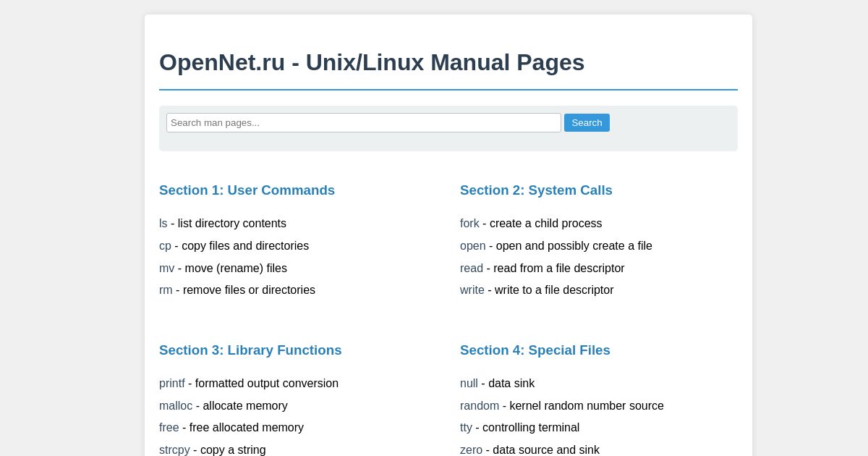Open the ls man page link
The width and height of the screenshot is (868, 456).
coord(163,224)
